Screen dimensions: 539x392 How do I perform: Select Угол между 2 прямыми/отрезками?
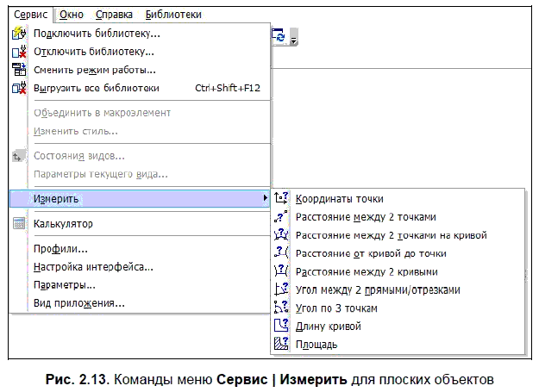[377, 289]
